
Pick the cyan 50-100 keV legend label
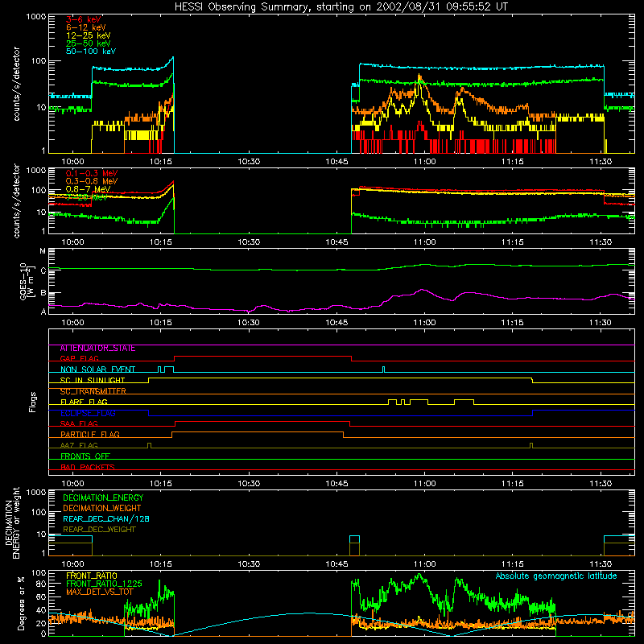(x=91, y=52)
